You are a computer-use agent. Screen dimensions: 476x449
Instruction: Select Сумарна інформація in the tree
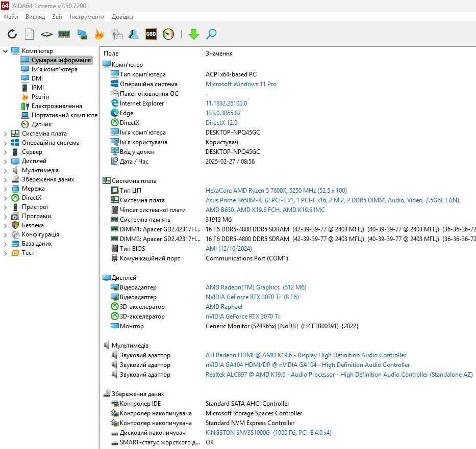point(57,60)
